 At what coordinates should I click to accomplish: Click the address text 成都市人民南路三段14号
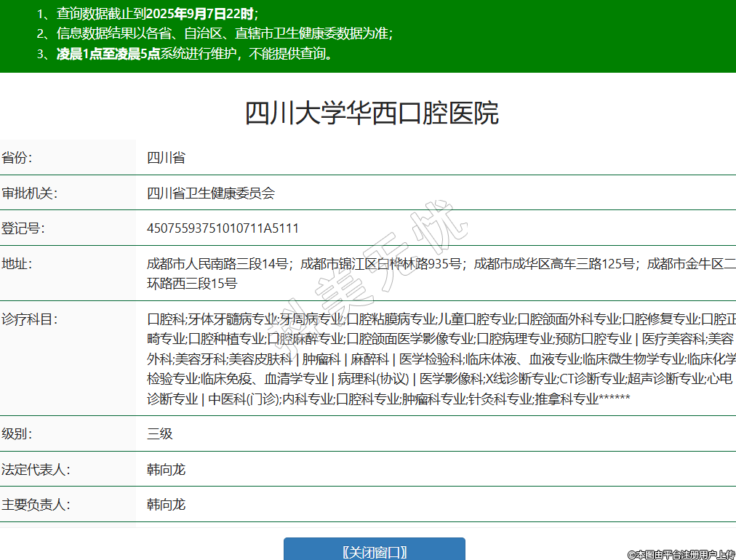point(217,264)
